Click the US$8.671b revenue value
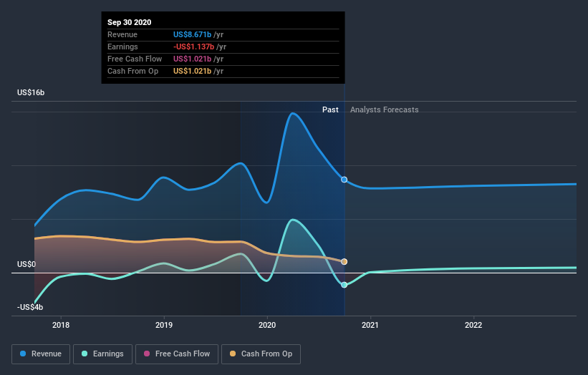 point(193,34)
